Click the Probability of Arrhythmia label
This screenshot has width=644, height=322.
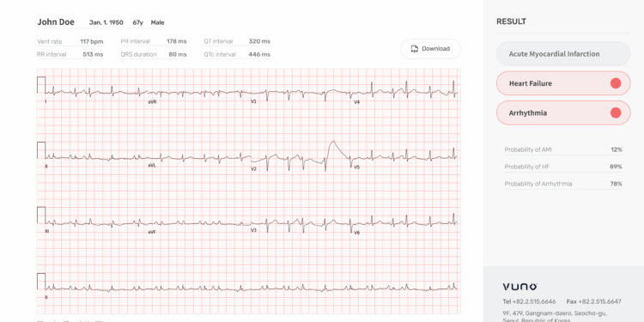pos(538,184)
